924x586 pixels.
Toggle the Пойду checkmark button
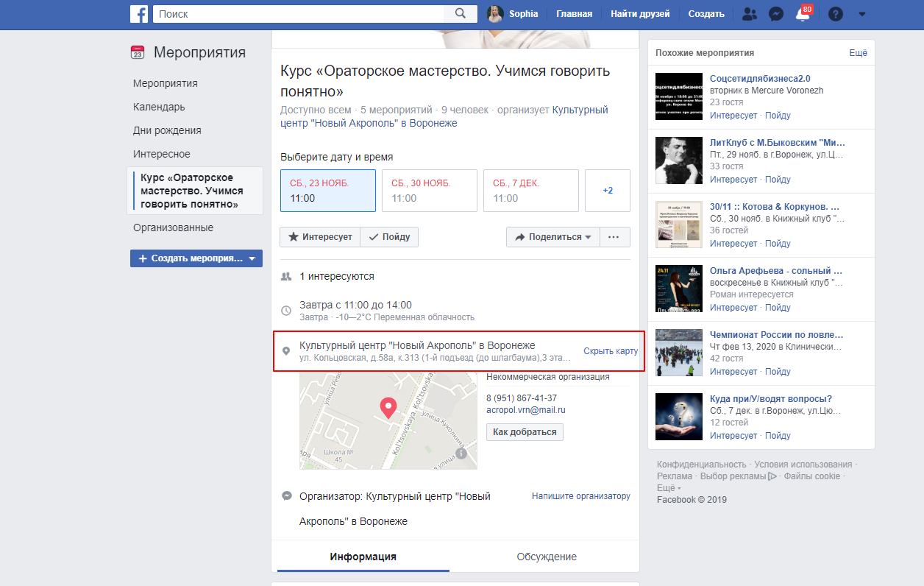point(389,237)
